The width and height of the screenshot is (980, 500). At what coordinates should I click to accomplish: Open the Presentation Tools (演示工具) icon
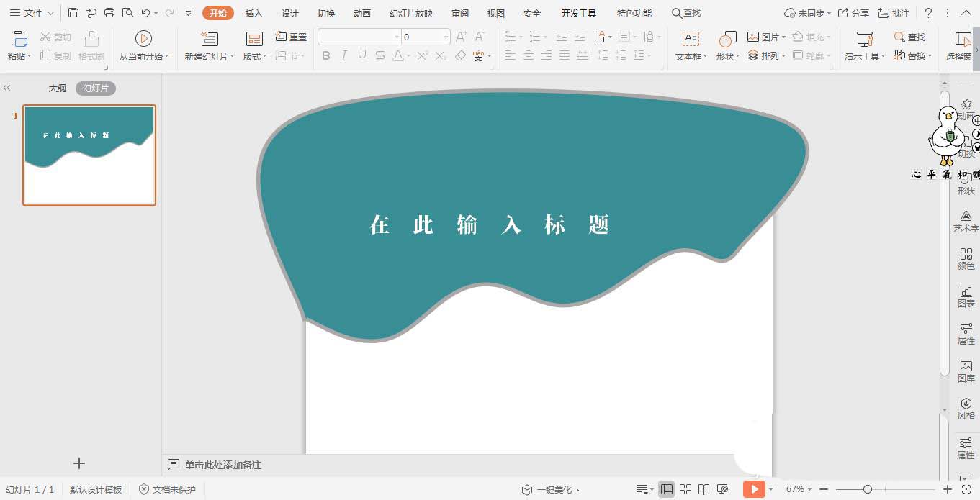click(864, 40)
